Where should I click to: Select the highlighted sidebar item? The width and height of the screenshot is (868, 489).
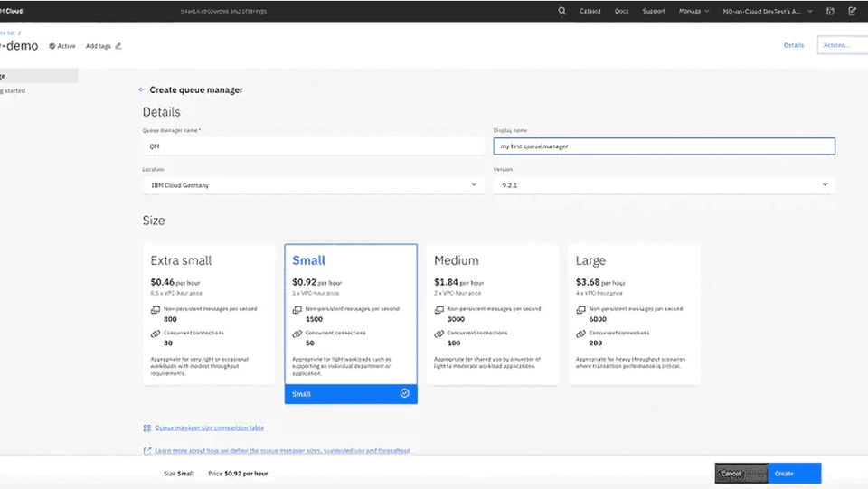click(x=39, y=76)
